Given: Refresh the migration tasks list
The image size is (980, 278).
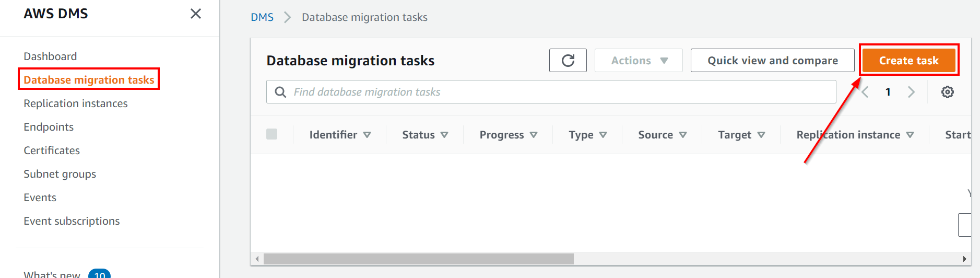Looking at the screenshot, I should [568, 61].
